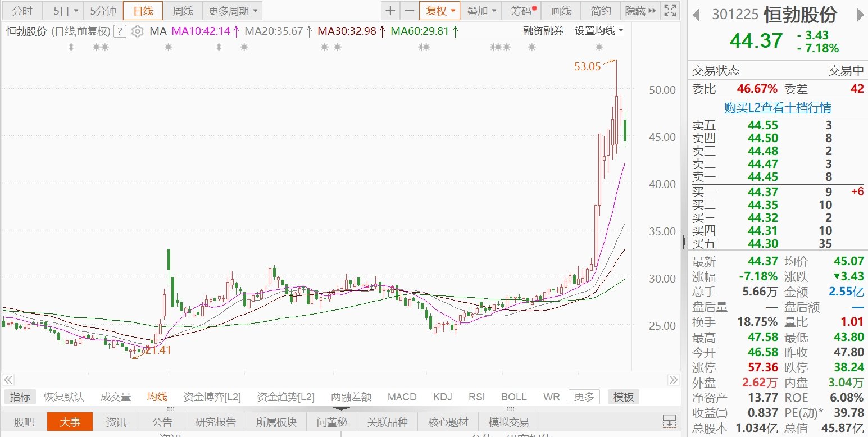Image resolution: width=868 pixels, height=437 pixels.
Task: Toggle the 均线 moving average overlay
Action: pyautogui.click(x=157, y=397)
